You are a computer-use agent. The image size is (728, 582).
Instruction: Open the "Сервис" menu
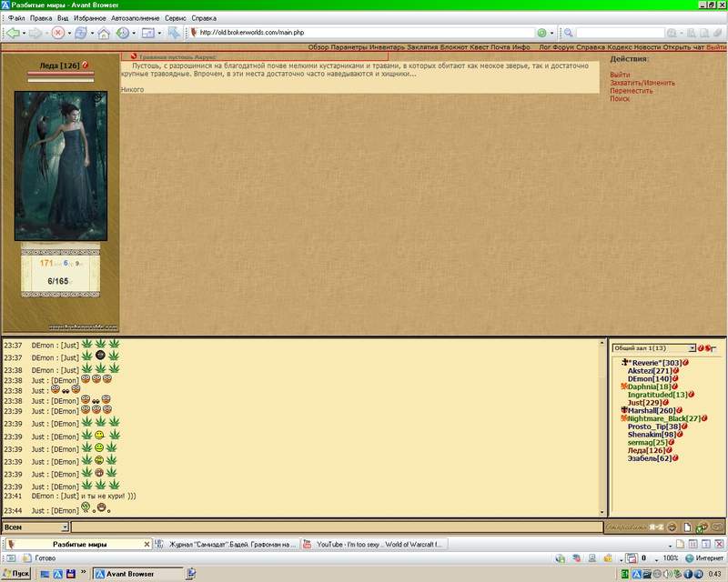176,18
